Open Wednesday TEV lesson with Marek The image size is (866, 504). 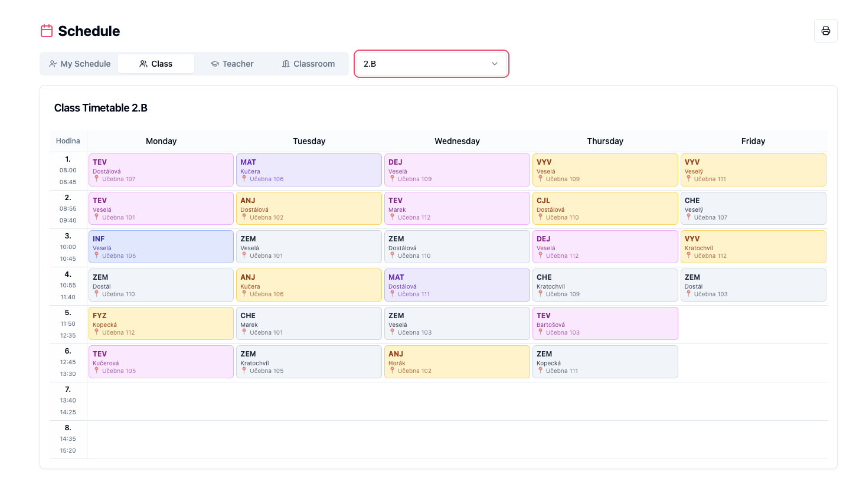457,208
